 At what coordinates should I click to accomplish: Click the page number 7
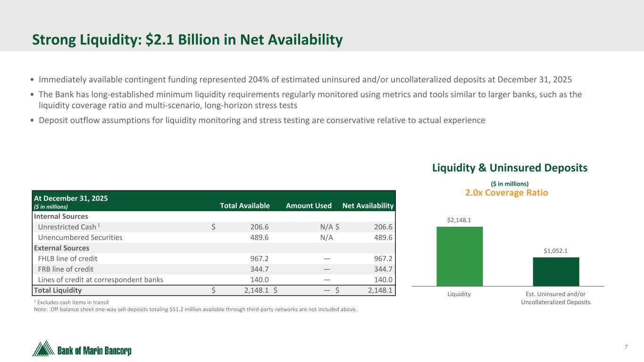626,347
